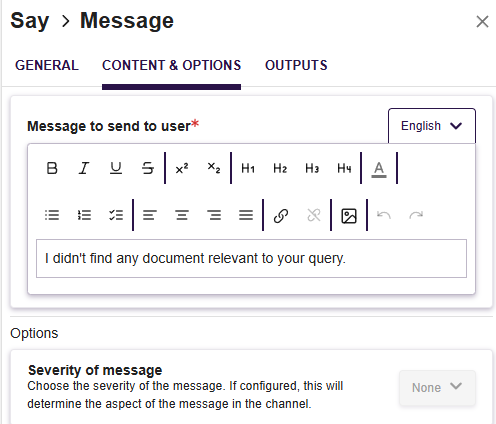
Task: Toggle bold formatting in message editor
Action: click(52, 168)
